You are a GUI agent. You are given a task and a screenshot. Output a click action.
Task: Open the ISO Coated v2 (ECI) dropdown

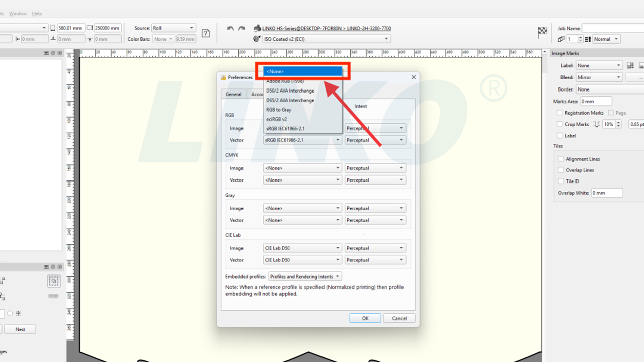point(327,39)
